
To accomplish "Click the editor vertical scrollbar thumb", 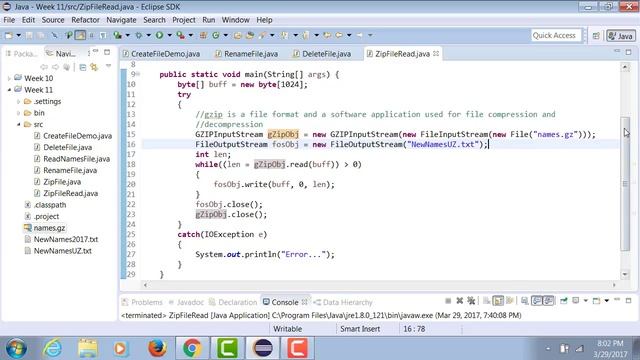I will tap(625, 184).
